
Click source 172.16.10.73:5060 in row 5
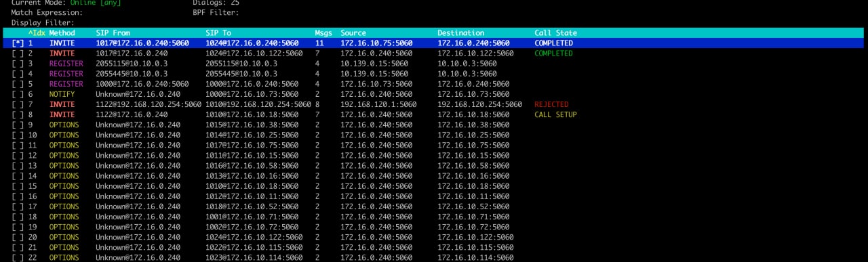tap(376, 84)
